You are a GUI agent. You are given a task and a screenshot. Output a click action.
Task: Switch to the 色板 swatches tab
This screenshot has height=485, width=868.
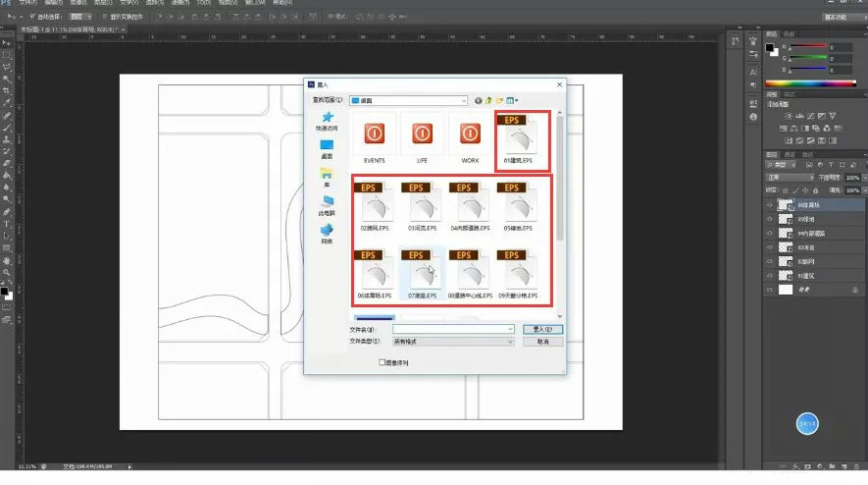(x=789, y=34)
